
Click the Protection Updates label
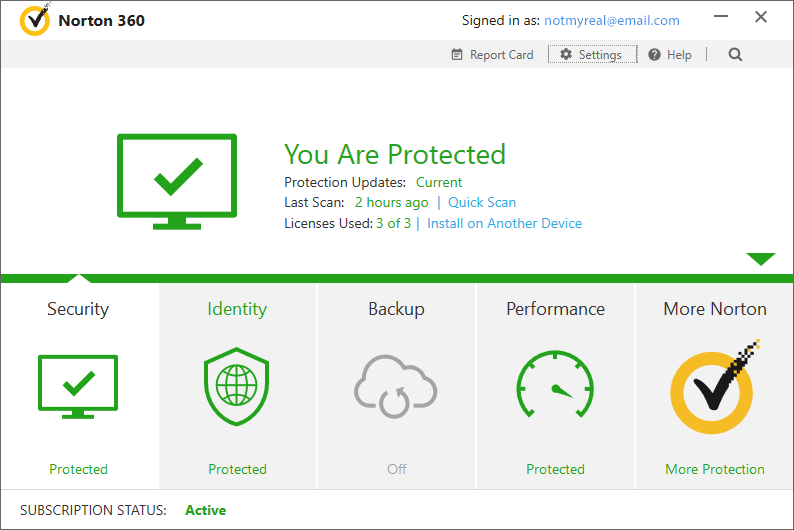pyautogui.click(x=345, y=182)
